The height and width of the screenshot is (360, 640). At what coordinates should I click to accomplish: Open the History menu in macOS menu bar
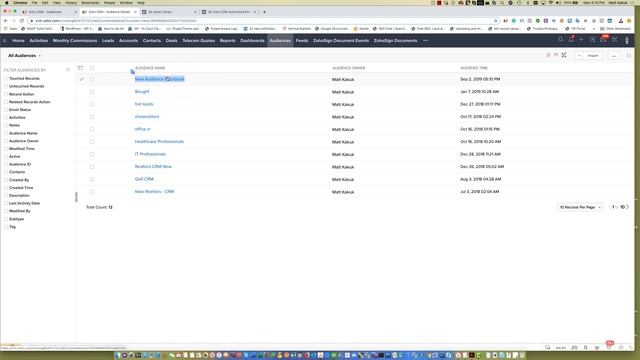pos(71,2)
